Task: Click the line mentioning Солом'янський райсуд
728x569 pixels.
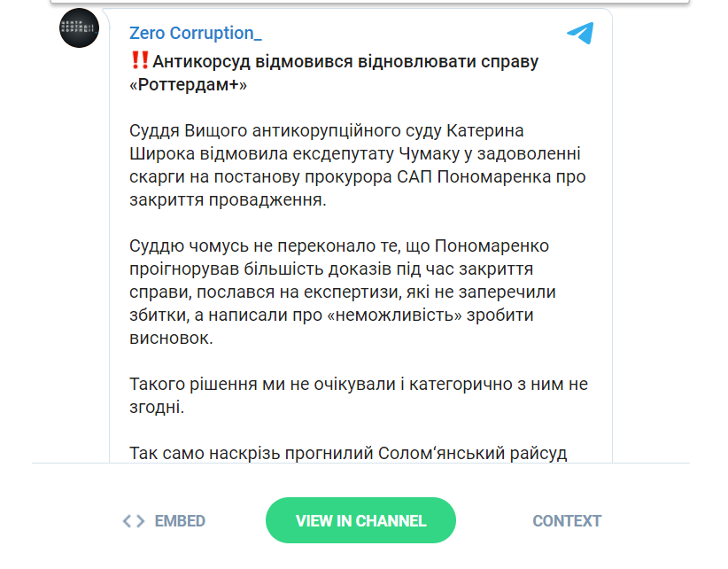Action: (x=348, y=454)
